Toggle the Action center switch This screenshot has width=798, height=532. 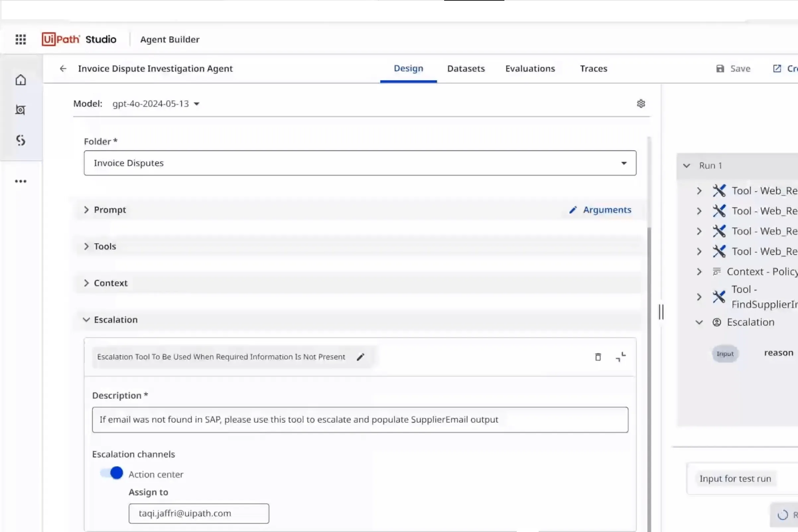(x=111, y=473)
